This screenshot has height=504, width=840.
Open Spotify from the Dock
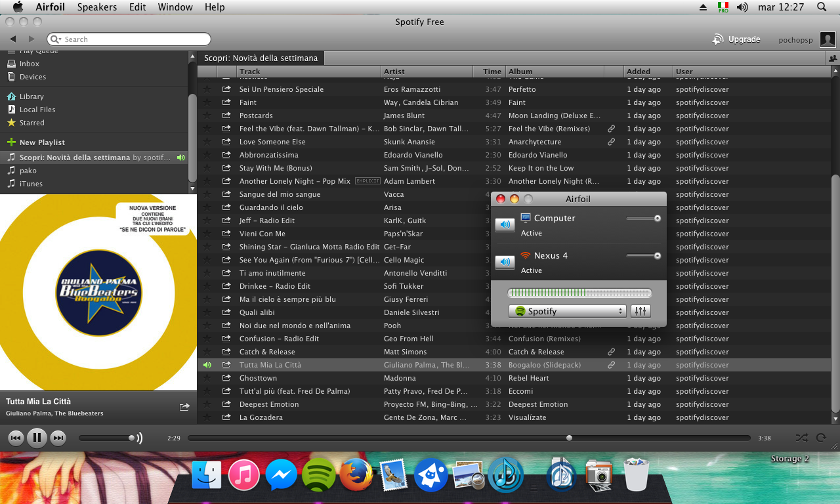[x=319, y=474]
